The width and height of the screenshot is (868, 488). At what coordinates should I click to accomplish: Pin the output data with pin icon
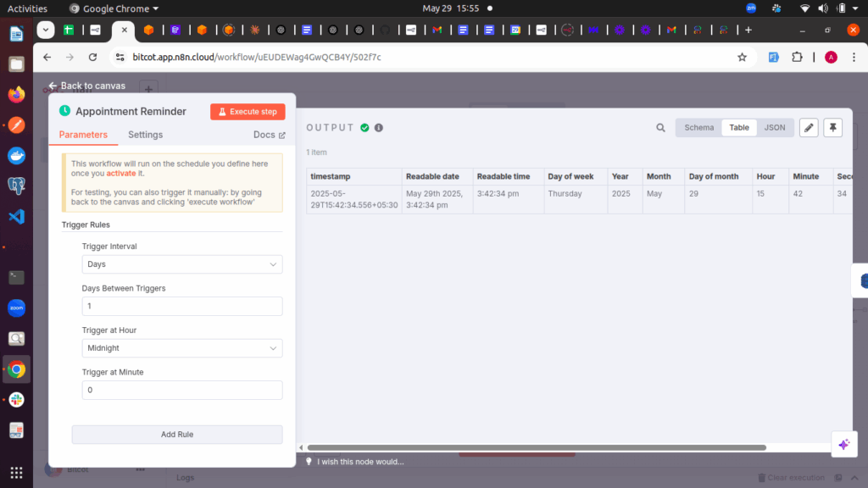(833, 128)
